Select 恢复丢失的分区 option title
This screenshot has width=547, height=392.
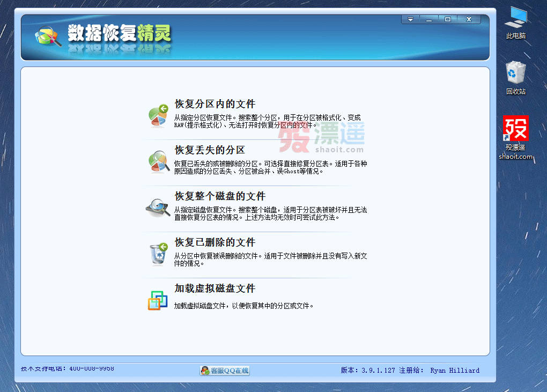(x=210, y=150)
